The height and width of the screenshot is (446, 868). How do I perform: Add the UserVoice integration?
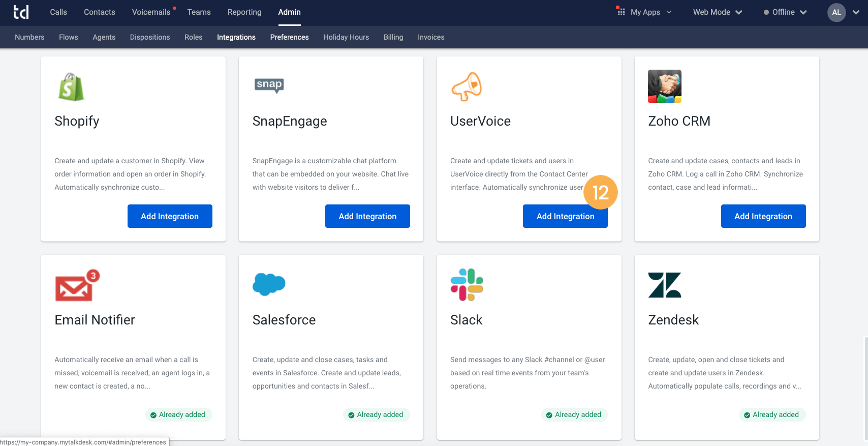click(x=565, y=216)
